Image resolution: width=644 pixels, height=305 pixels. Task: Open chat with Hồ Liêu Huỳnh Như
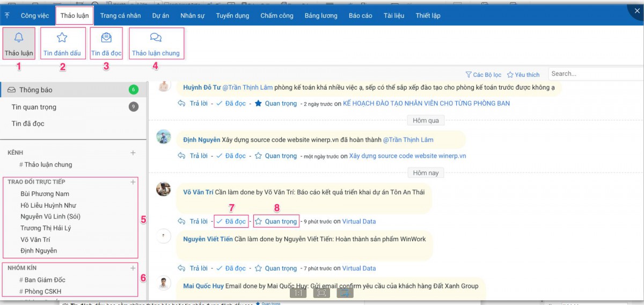click(48, 205)
